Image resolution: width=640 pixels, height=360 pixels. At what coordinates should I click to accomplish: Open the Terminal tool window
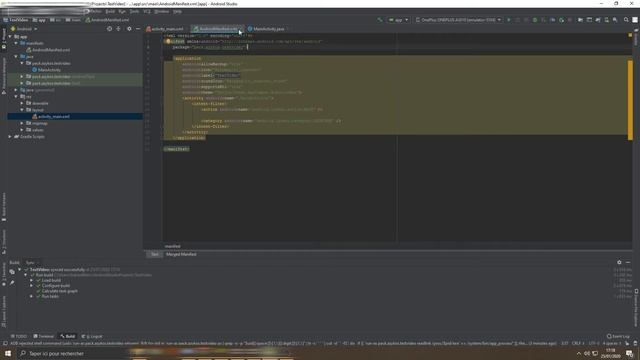click(x=44, y=336)
